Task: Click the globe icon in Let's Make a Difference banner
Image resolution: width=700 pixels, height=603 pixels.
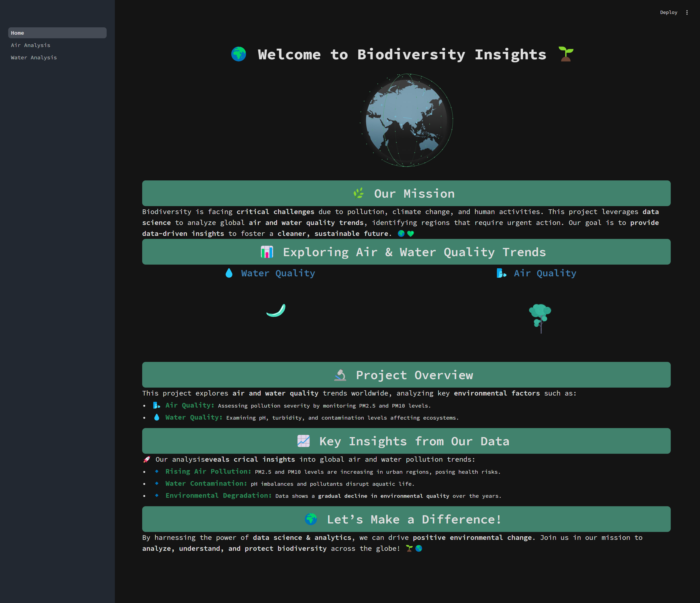Action: point(310,519)
